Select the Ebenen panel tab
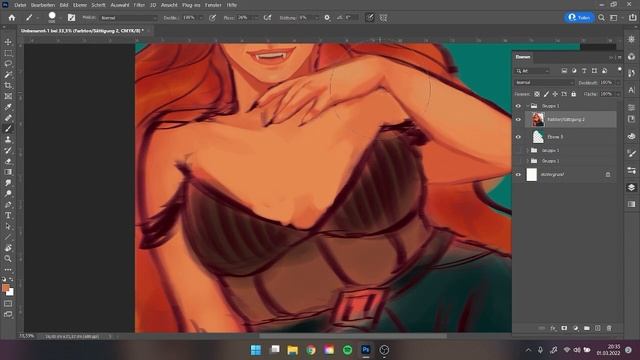The width and height of the screenshot is (640, 360). tap(522, 57)
